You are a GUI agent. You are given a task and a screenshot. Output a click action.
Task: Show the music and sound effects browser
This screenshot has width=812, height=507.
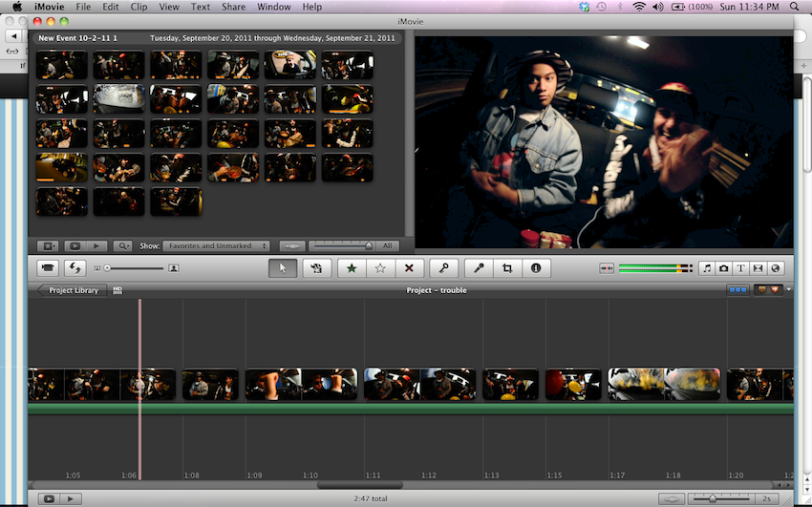pos(707,268)
